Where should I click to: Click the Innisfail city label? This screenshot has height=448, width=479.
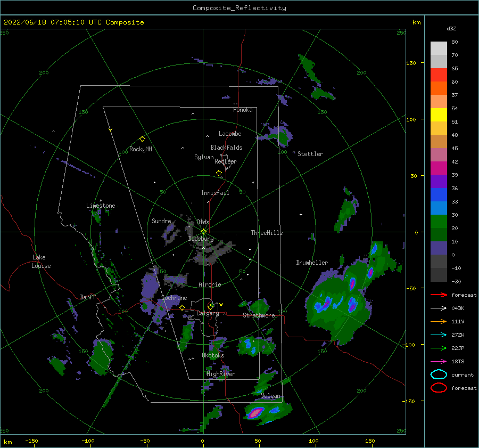click(215, 193)
